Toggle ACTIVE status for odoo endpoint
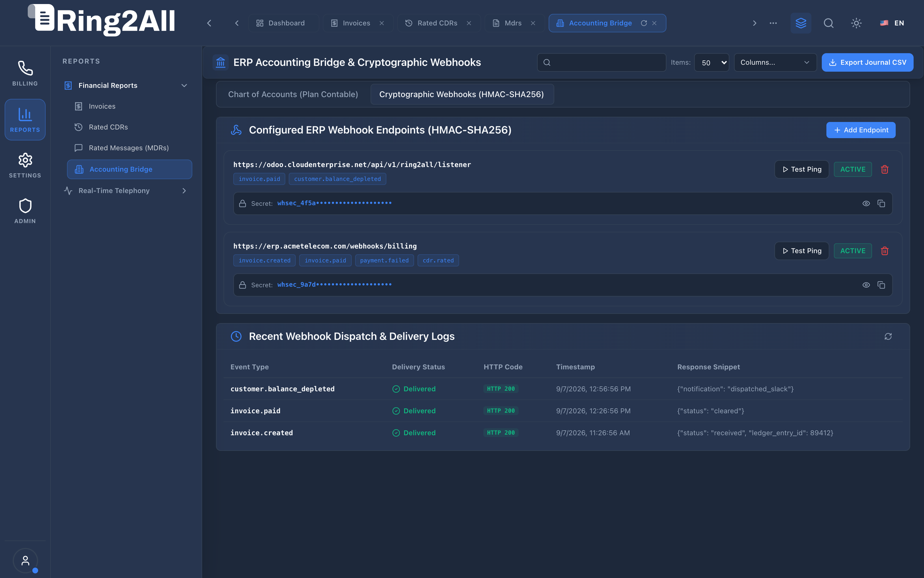 click(853, 169)
